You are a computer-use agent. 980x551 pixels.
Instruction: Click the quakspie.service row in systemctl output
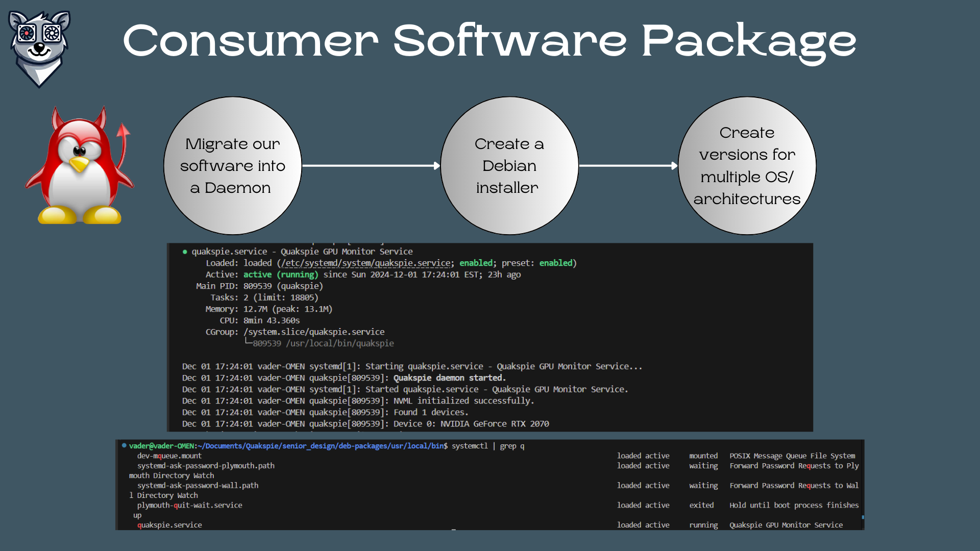click(169, 525)
